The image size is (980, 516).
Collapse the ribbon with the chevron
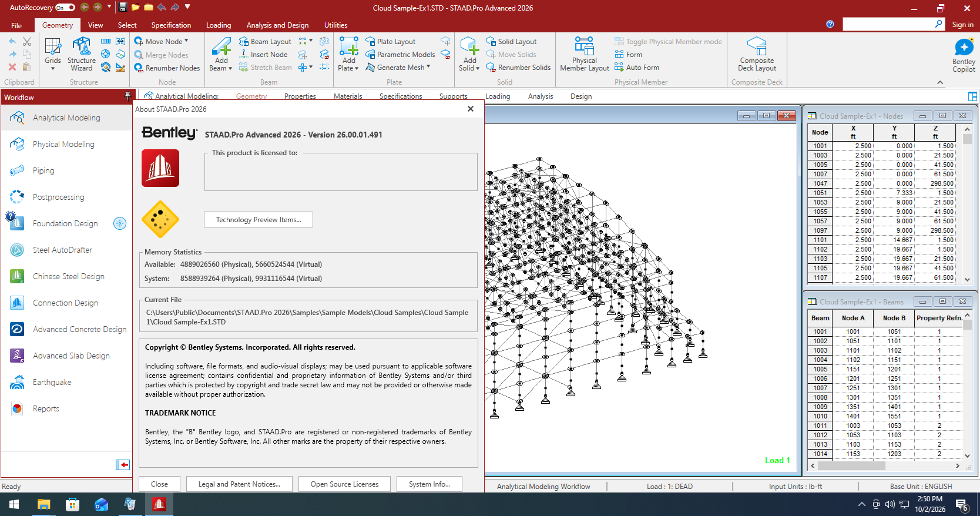pyautogui.click(x=940, y=82)
